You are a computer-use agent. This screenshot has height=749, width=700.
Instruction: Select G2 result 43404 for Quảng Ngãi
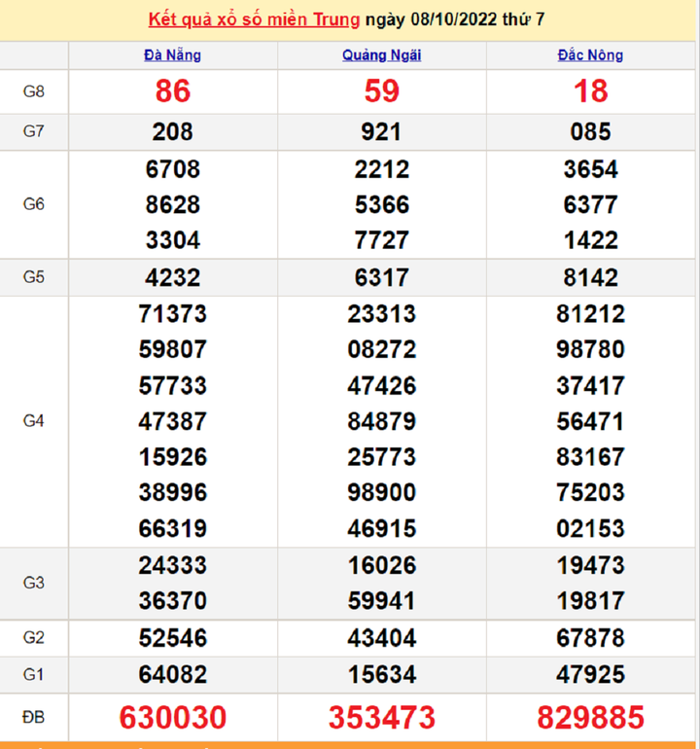pyautogui.click(x=381, y=638)
